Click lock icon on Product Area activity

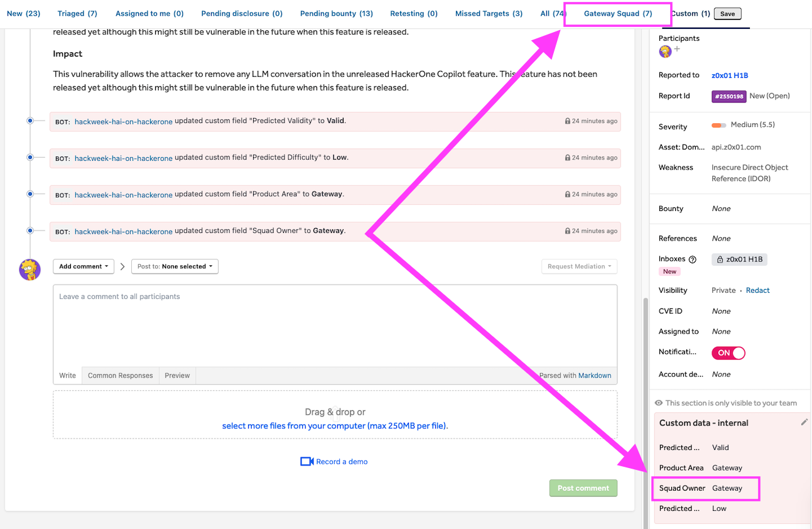click(568, 194)
